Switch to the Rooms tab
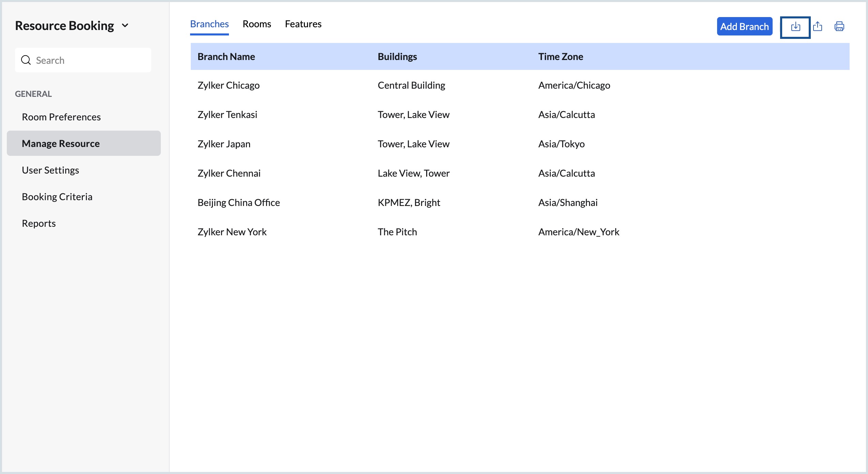The height and width of the screenshot is (474, 868). coord(257,24)
